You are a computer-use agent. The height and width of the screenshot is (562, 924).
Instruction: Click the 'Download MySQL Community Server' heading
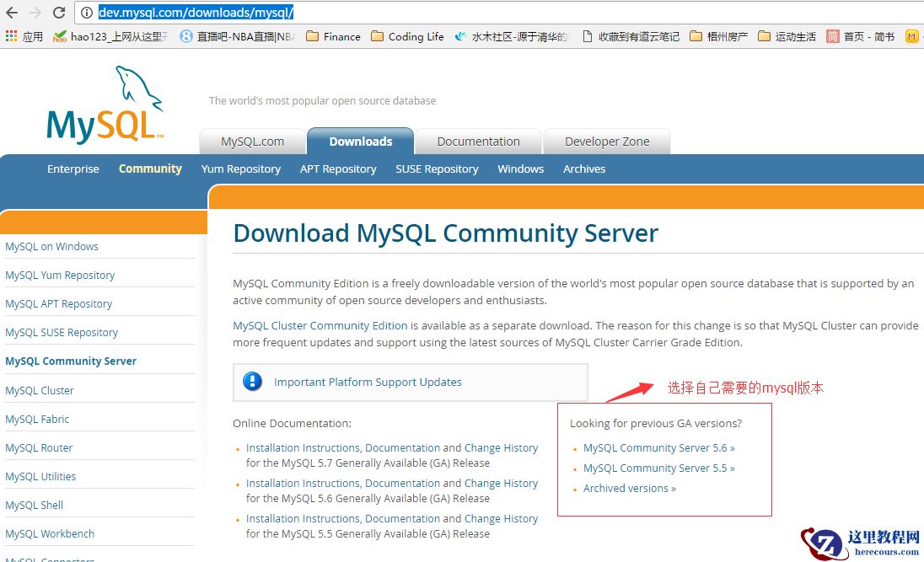445,233
